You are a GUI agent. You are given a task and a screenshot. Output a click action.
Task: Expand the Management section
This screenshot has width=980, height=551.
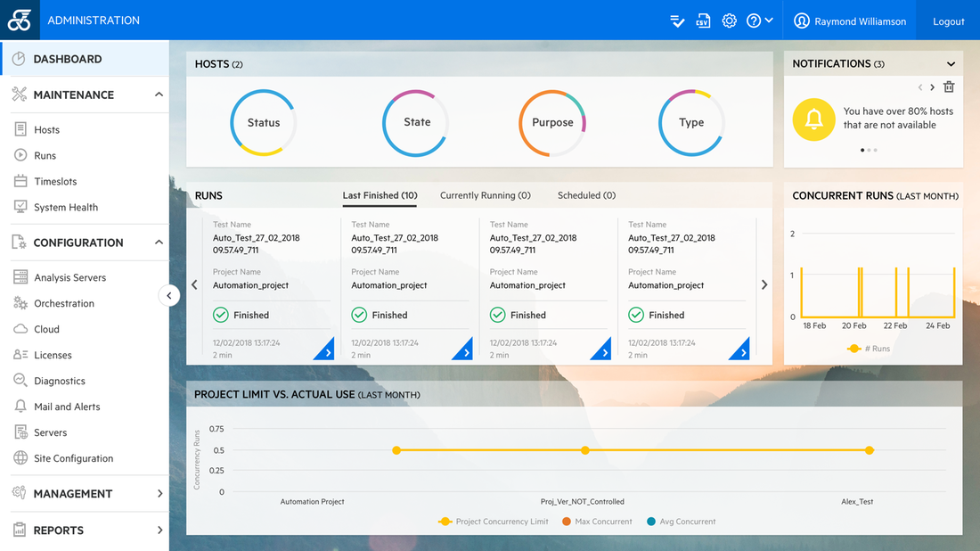tap(159, 493)
